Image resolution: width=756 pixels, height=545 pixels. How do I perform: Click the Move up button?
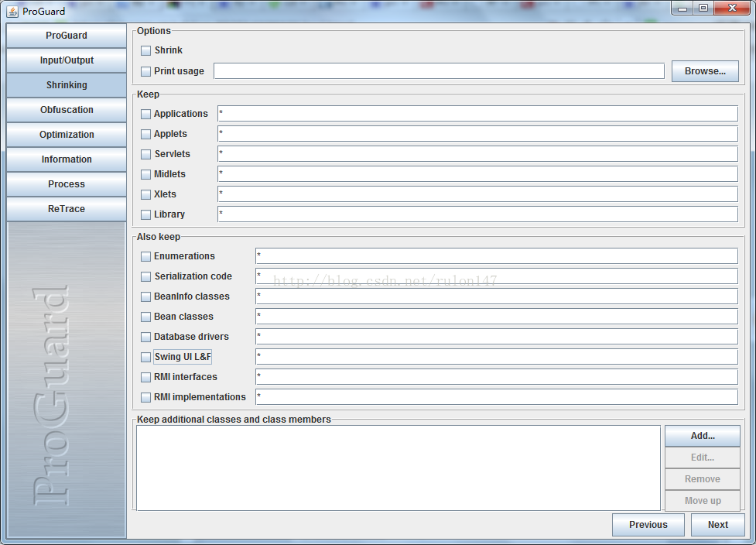703,501
